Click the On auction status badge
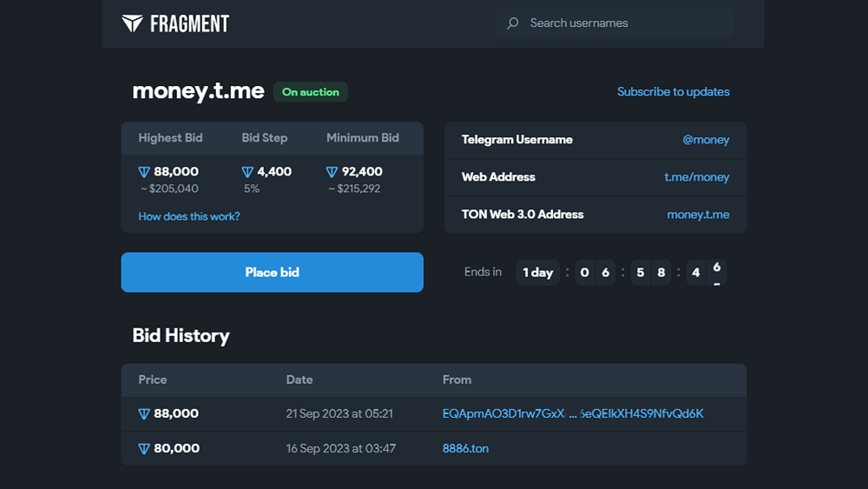The width and height of the screenshot is (868, 489). pos(311,92)
